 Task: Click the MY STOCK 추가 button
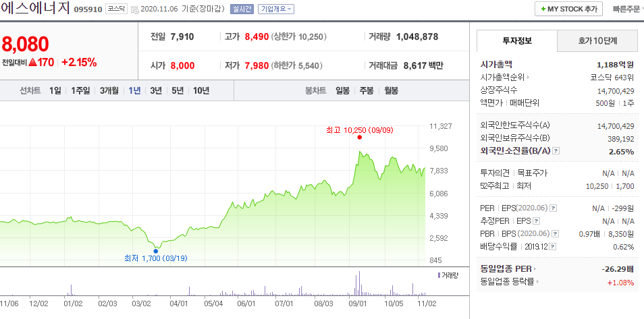[x=568, y=9]
